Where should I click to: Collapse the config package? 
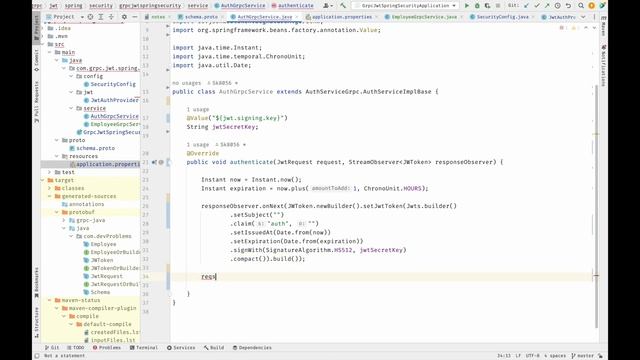(71, 76)
